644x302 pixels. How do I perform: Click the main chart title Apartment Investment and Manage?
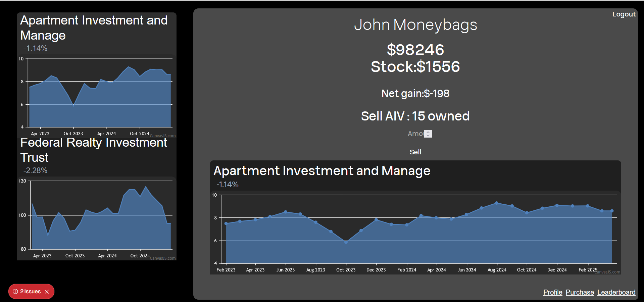pyautogui.click(x=322, y=171)
